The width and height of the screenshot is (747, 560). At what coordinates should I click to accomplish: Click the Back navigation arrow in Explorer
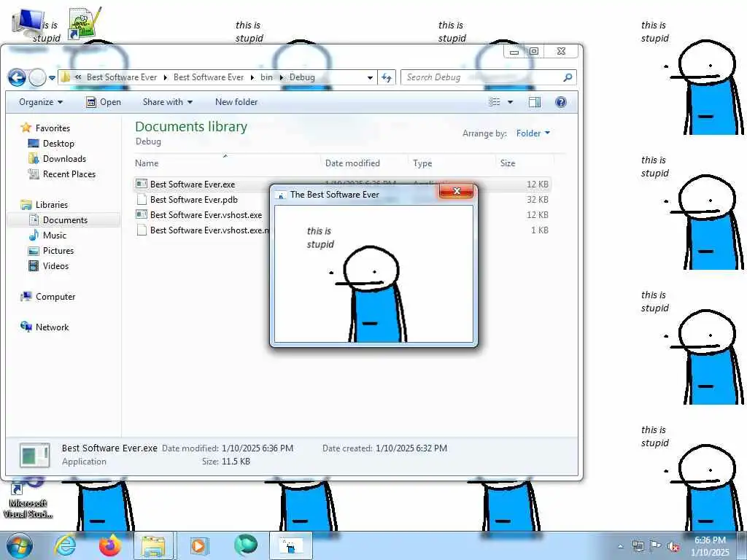click(x=18, y=77)
